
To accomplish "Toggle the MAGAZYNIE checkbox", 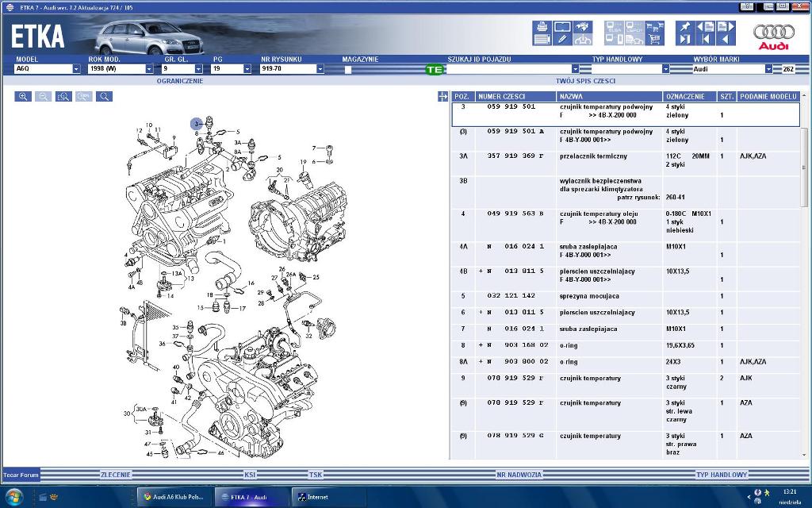I will [x=348, y=70].
